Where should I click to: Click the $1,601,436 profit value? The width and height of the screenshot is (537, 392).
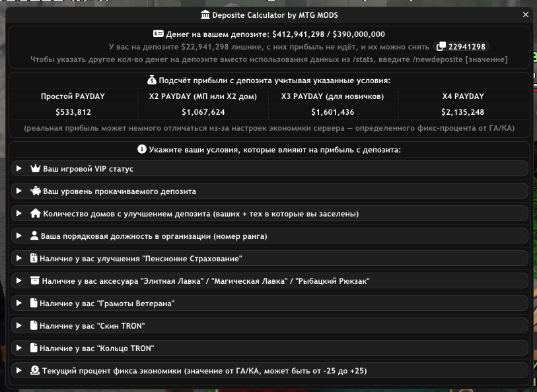332,112
